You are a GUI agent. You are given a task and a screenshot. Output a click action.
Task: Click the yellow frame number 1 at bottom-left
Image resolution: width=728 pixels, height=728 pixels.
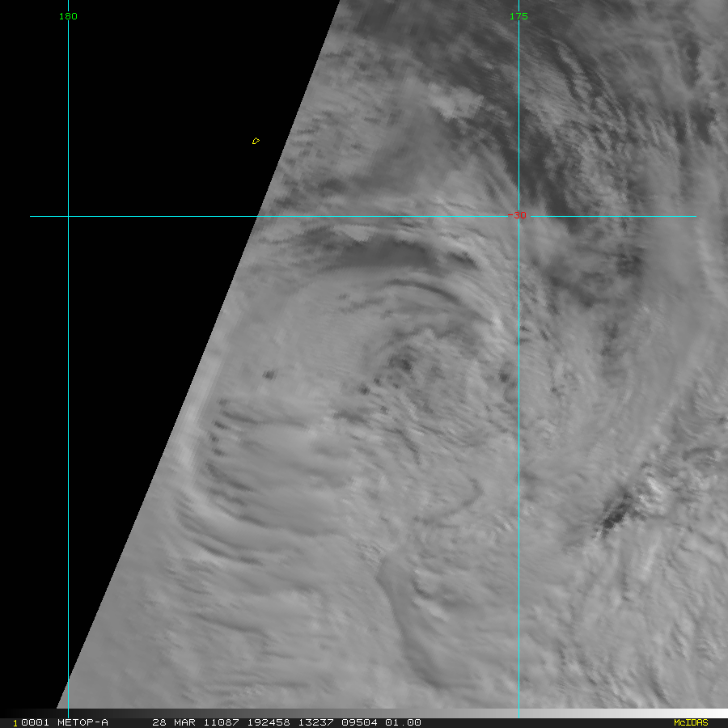[x=15, y=722]
